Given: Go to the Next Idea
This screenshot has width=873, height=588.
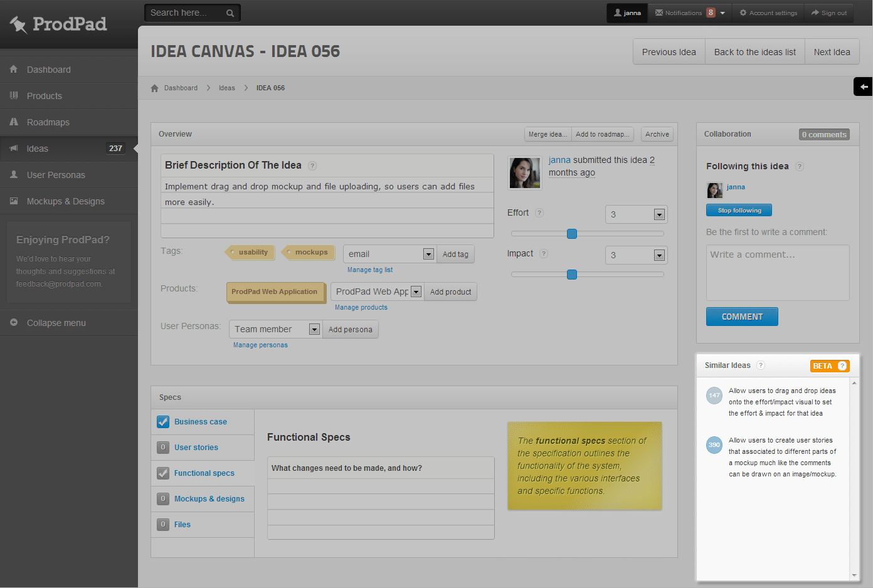Looking at the screenshot, I should (x=832, y=52).
